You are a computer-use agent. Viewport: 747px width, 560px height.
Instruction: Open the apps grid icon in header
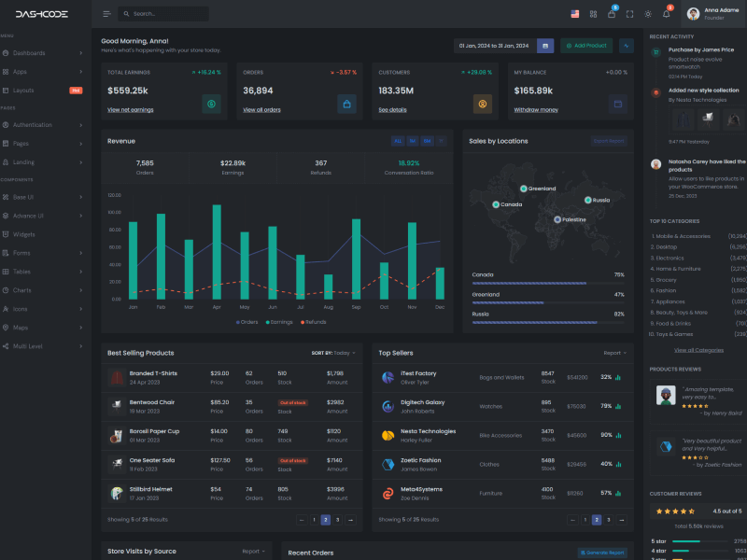[x=593, y=14]
